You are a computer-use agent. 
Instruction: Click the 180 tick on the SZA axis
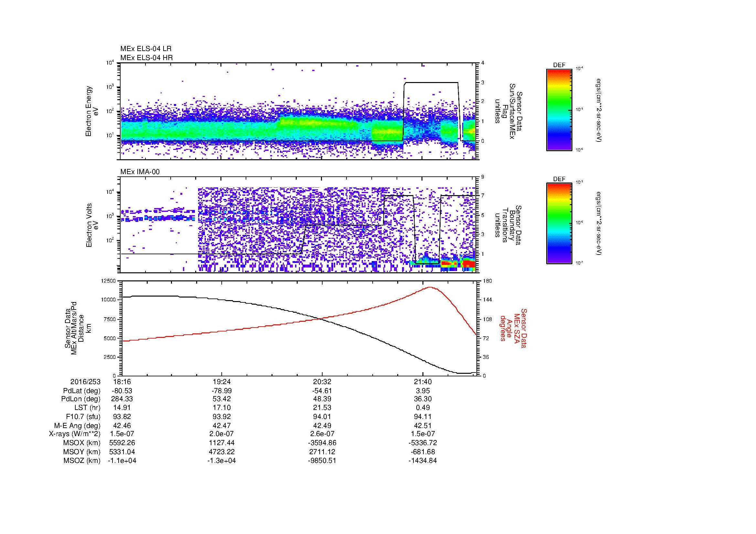pyautogui.click(x=487, y=281)
